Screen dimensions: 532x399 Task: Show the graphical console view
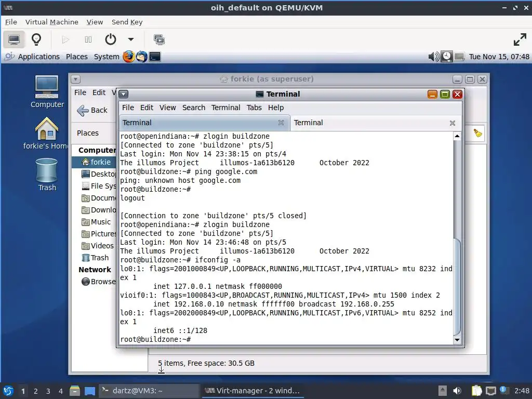pos(14,39)
